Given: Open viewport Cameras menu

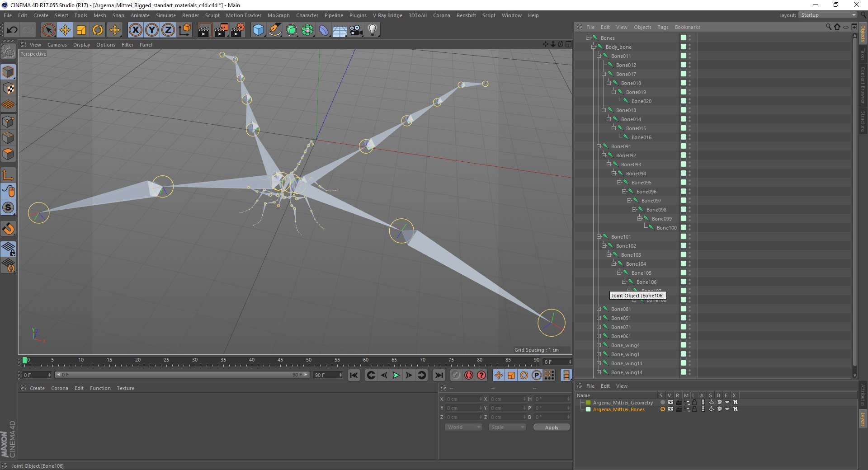Looking at the screenshot, I should click(x=57, y=45).
